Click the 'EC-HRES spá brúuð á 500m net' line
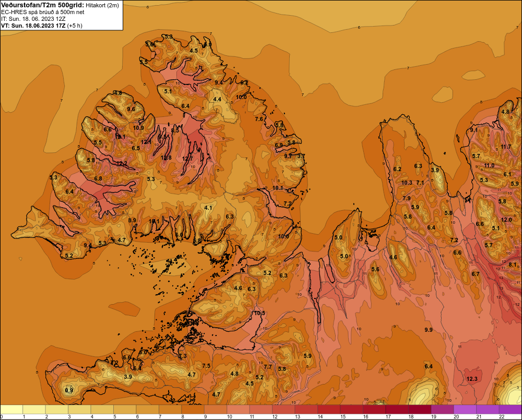 point(43,12)
